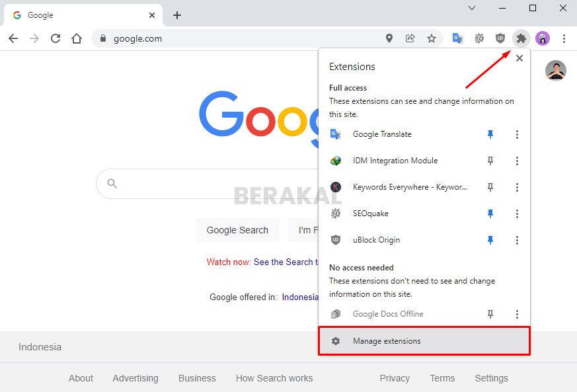
Task: Open the Chrome profile avatar menu
Action: [543, 38]
